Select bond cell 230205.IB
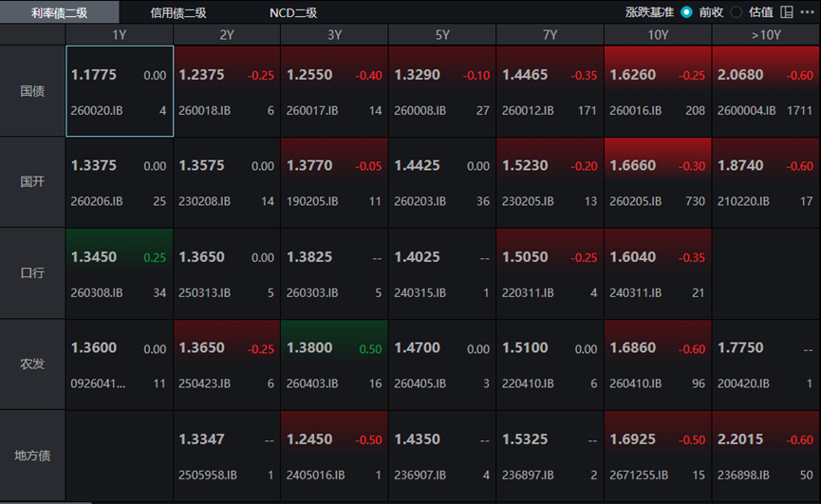 click(x=550, y=182)
